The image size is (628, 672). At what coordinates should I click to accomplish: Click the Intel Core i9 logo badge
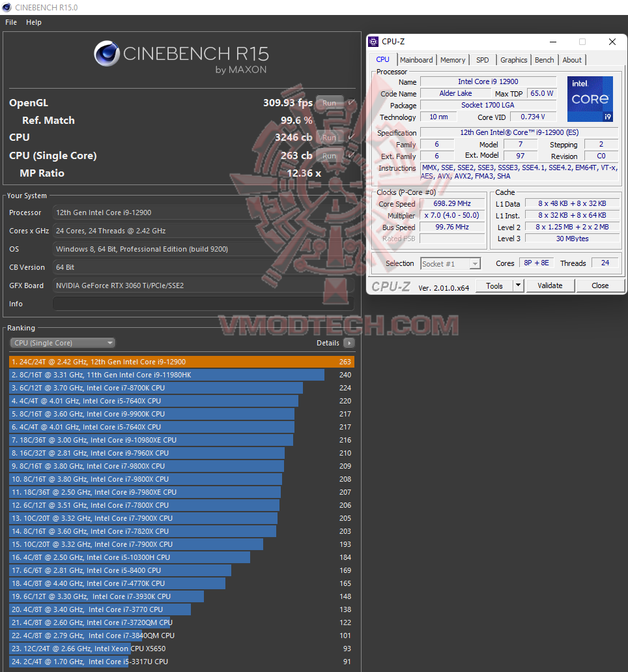[x=590, y=99]
